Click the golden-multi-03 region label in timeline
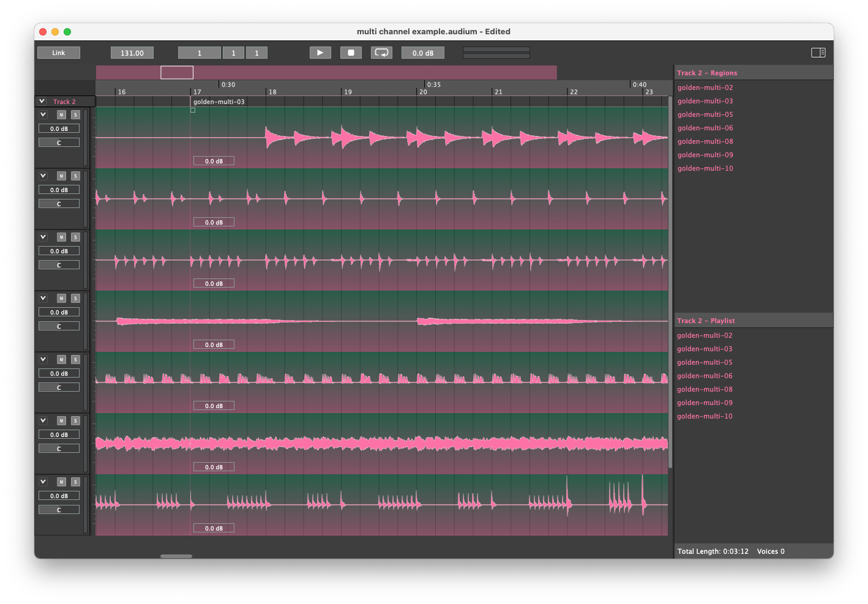 [x=219, y=102]
